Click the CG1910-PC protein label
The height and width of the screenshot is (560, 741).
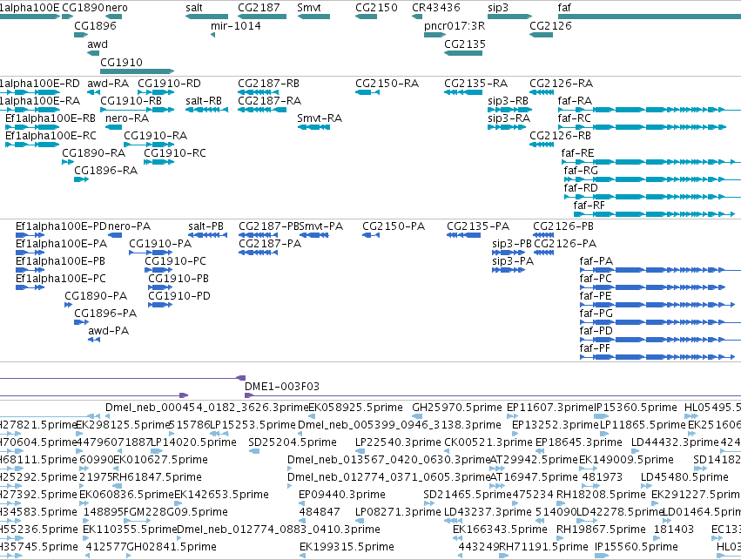175,261
